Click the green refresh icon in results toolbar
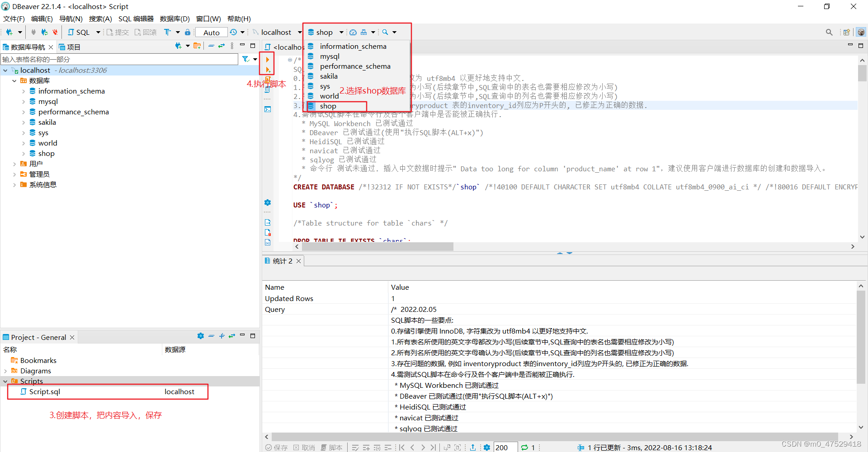The height and width of the screenshot is (452, 868). click(x=524, y=447)
